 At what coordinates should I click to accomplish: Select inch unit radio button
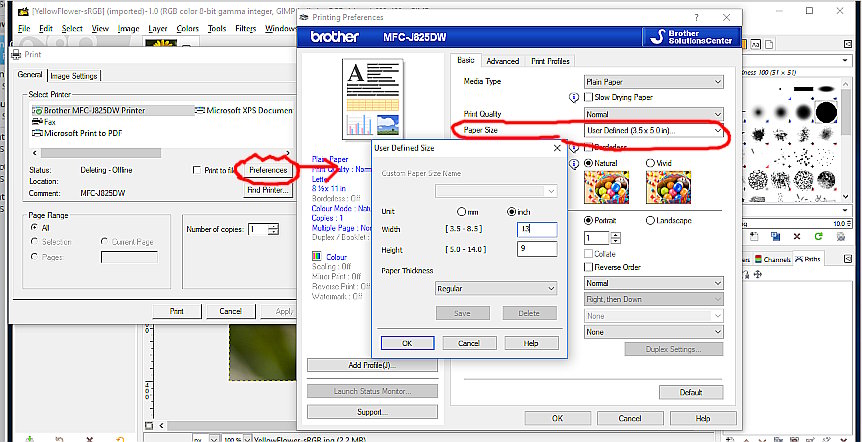(511, 212)
